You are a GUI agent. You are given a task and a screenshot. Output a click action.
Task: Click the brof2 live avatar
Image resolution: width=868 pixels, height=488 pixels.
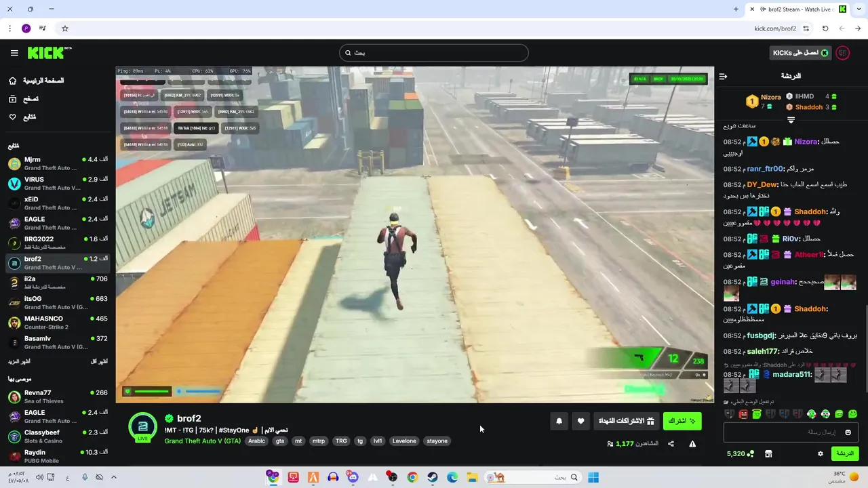click(x=142, y=427)
